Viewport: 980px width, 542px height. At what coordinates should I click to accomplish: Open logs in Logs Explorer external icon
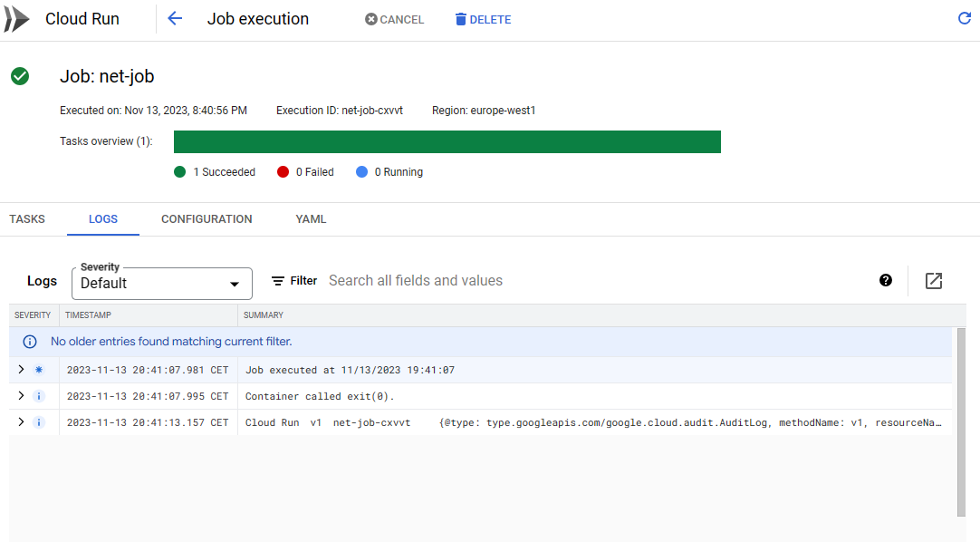(934, 281)
